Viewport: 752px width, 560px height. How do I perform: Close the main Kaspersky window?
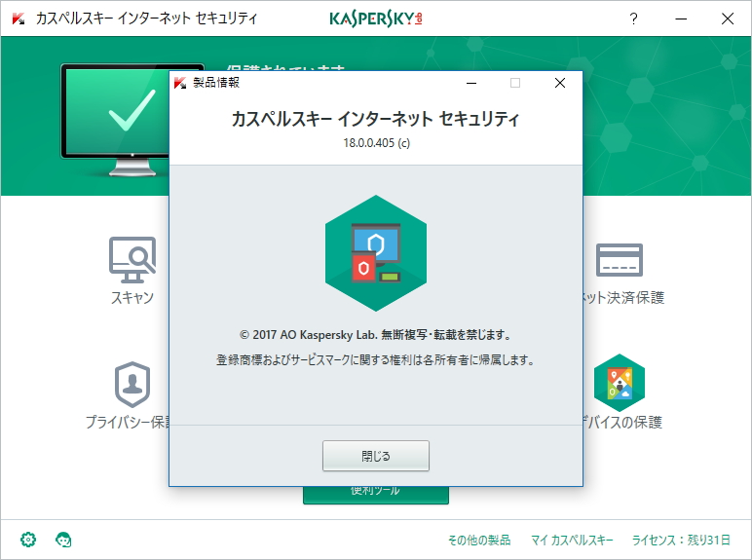(x=728, y=19)
